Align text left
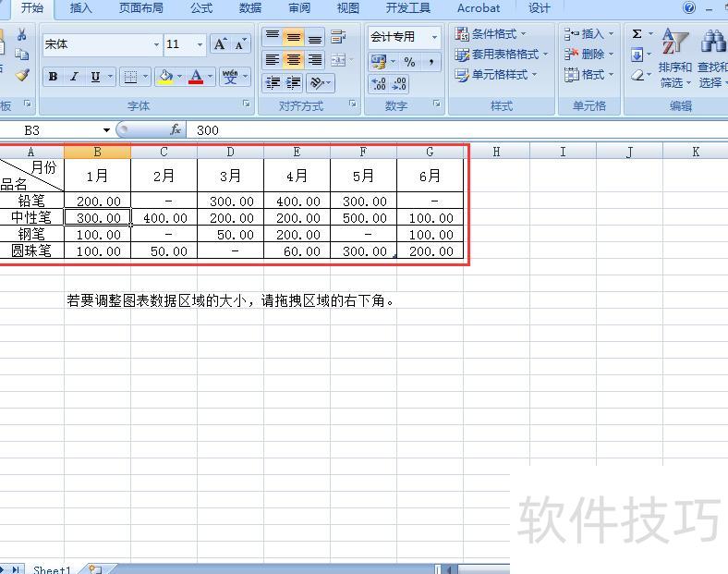 tap(273, 60)
